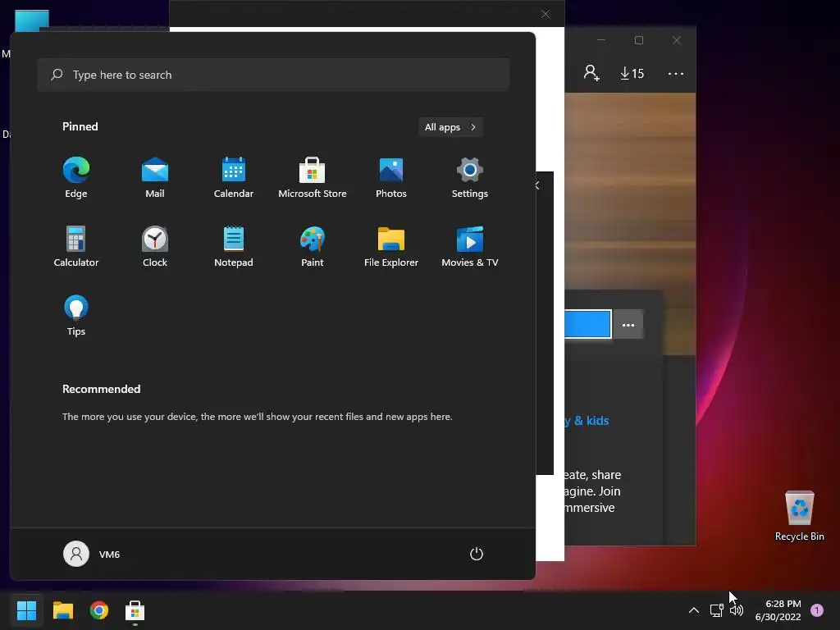Launch the Photos app

(391, 178)
